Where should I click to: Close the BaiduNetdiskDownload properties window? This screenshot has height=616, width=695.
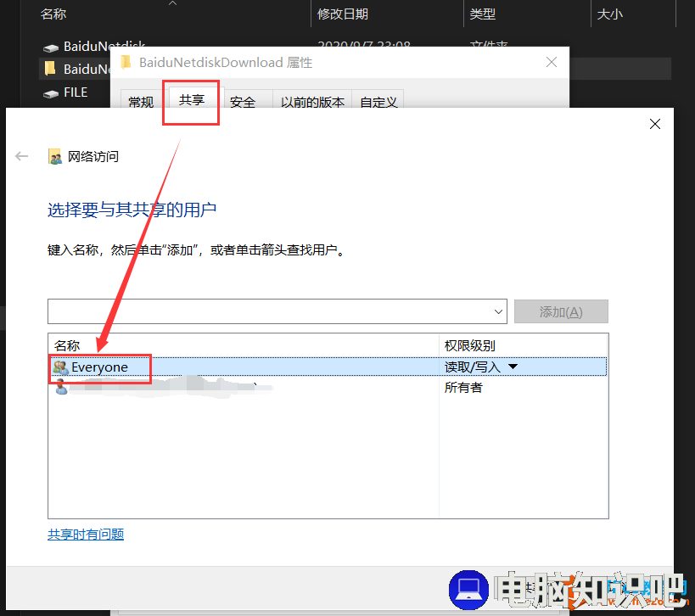coord(552,62)
